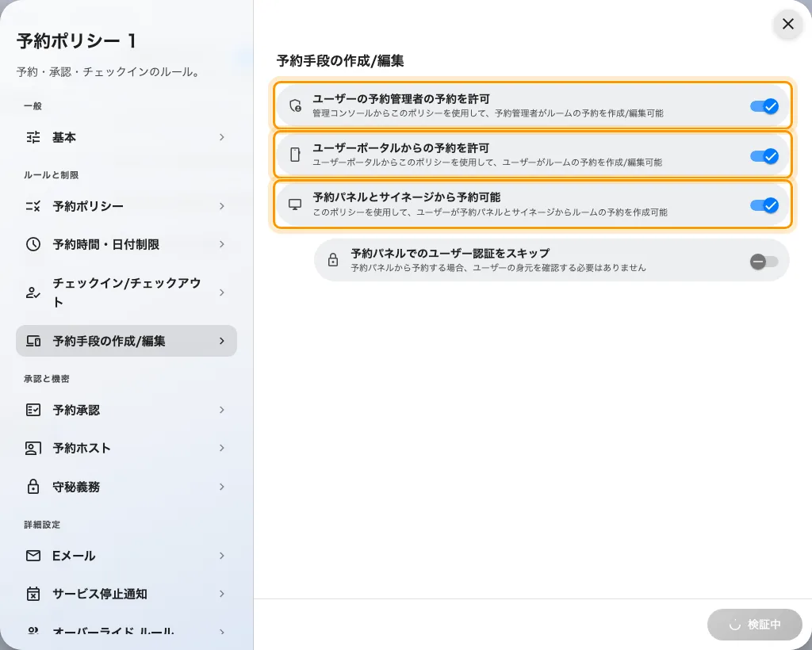This screenshot has width=812, height=650.
Task: Select 予約承認 in the sidebar
Action: [126, 410]
